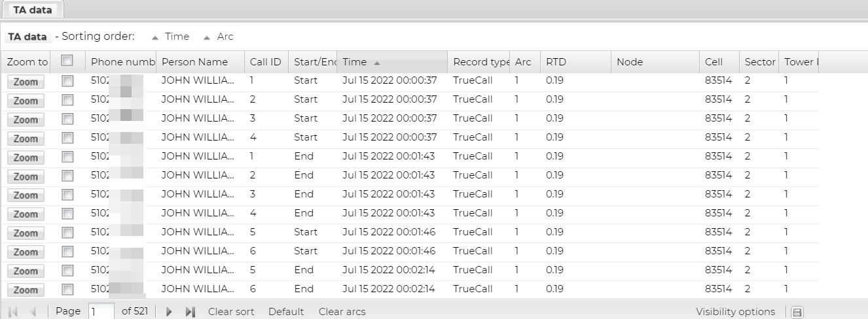The width and height of the screenshot is (868, 319).
Task: Toggle the select-all checkbox in the header
Action: 66,61
